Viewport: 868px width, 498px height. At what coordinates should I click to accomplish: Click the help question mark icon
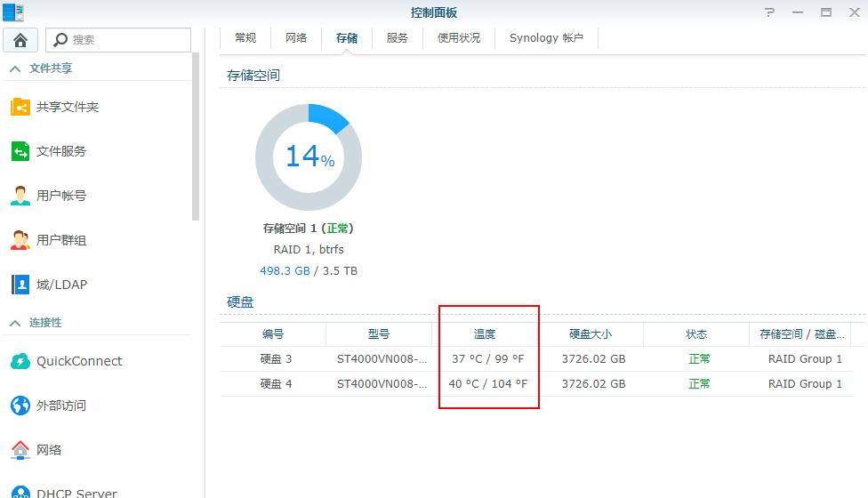[x=769, y=12]
